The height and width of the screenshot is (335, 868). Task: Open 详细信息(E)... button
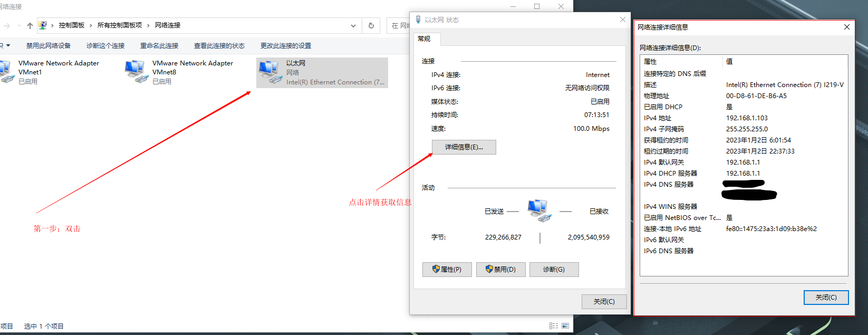[x=464, y=147]
